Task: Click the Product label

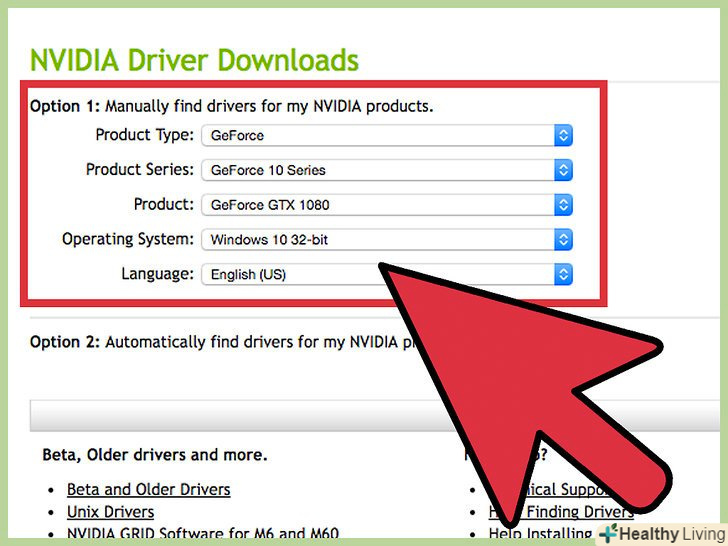Action: 163,204
